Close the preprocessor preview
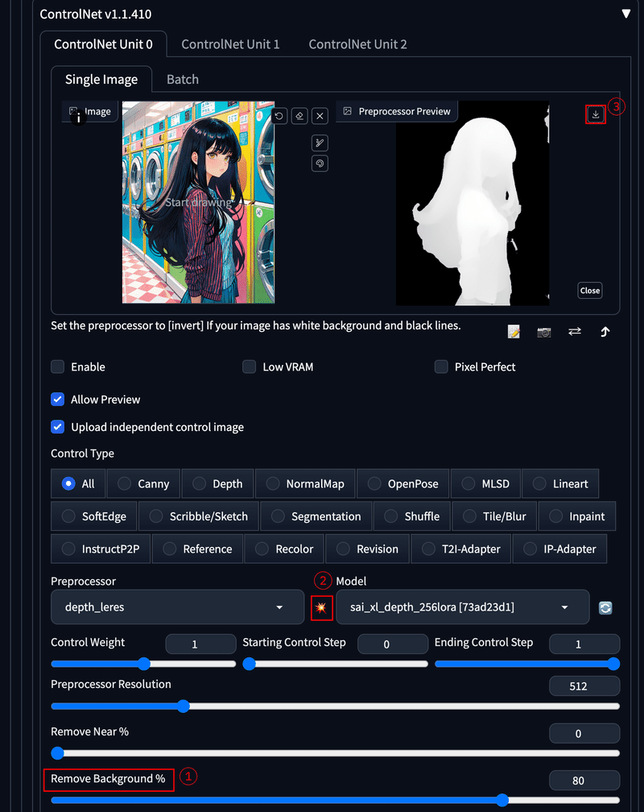Viewport: 644px width, 812px height. (589, 290)
